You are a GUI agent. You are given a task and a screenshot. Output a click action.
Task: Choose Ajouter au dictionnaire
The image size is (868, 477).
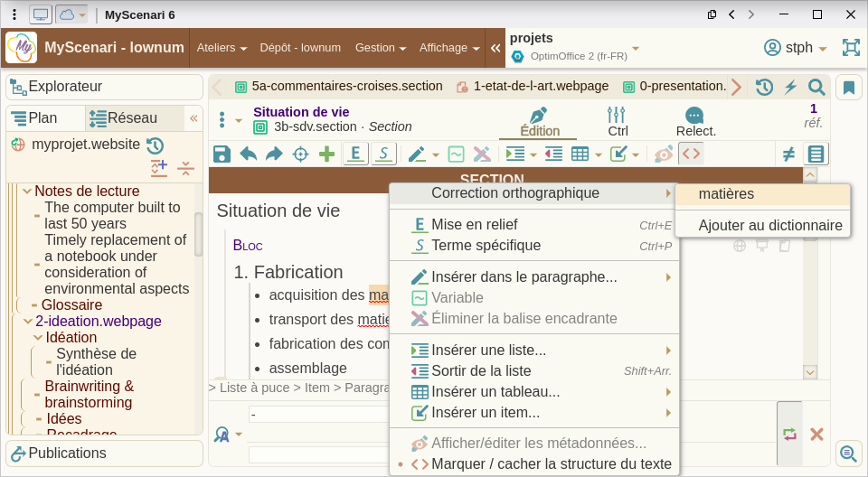769,225
